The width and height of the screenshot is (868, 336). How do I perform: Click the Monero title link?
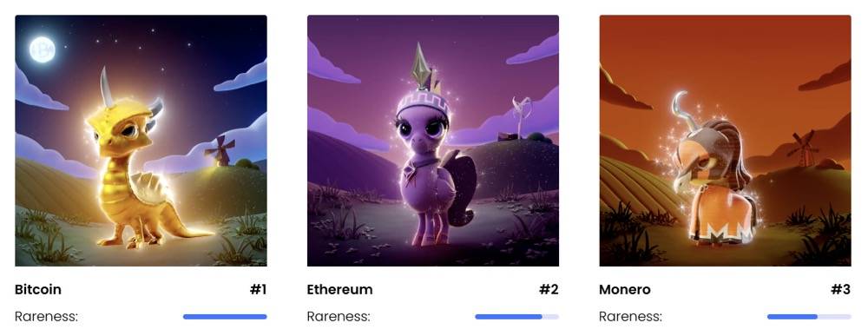pyautogui.click(x=625, y=289)
